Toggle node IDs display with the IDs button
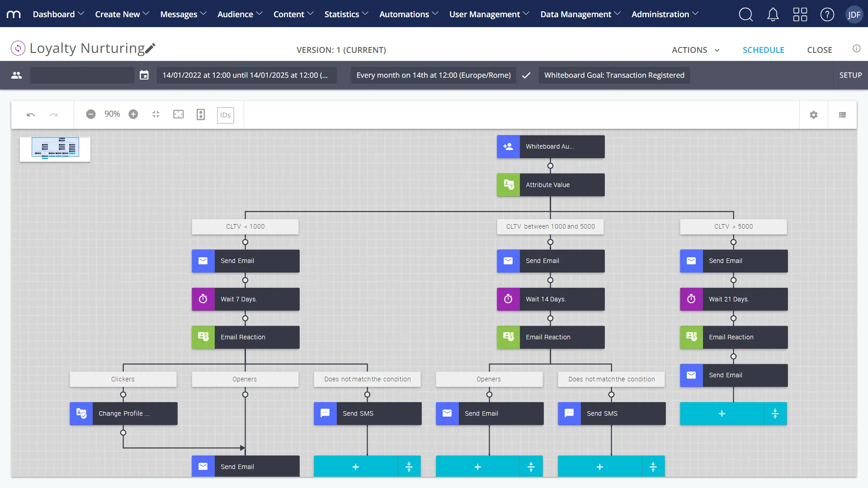This screenshot has height=488, width=868. (x=225, y=115)
